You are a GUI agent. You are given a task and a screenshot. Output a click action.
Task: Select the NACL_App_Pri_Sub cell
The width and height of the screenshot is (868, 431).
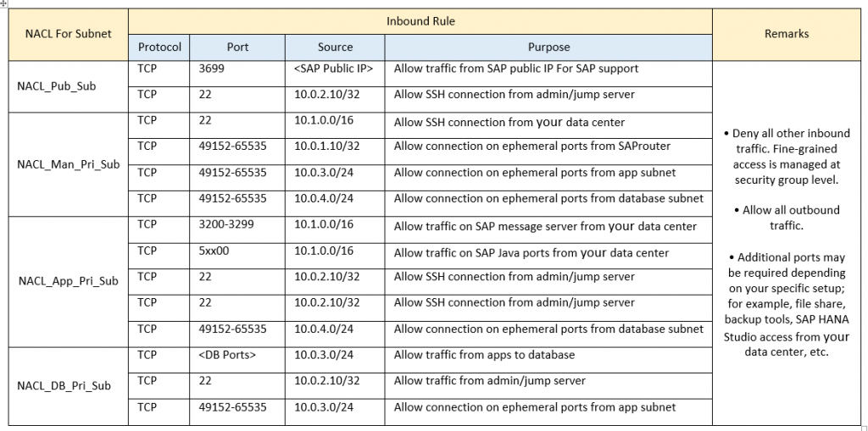(x=68, y=282)
